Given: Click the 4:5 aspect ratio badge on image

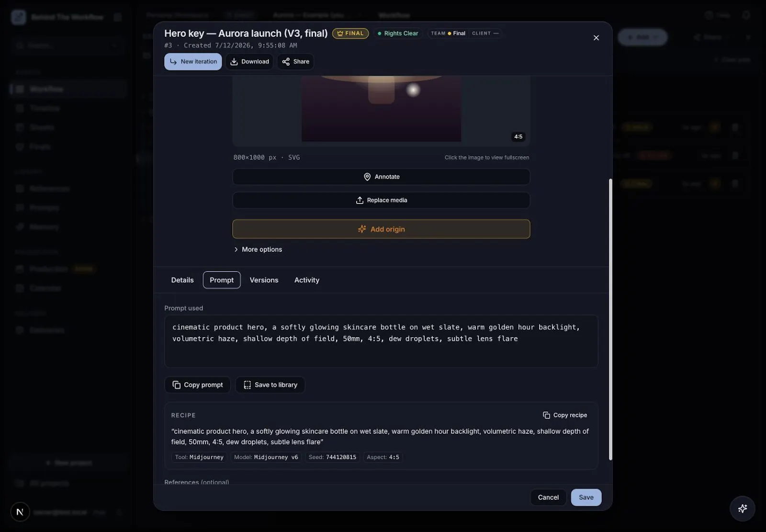Looking at the screenshot, I should [x=518, y=137].
